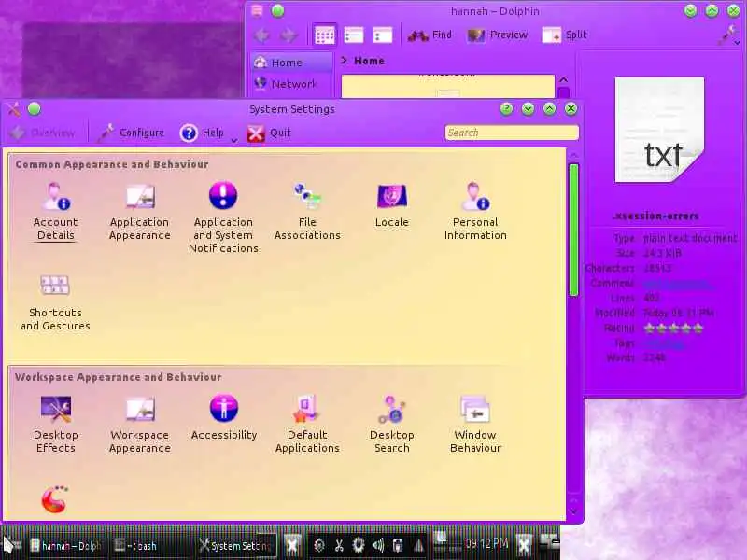Open Default Applications settings
This screenshot has width=747, height=560.
click(307, 425)
